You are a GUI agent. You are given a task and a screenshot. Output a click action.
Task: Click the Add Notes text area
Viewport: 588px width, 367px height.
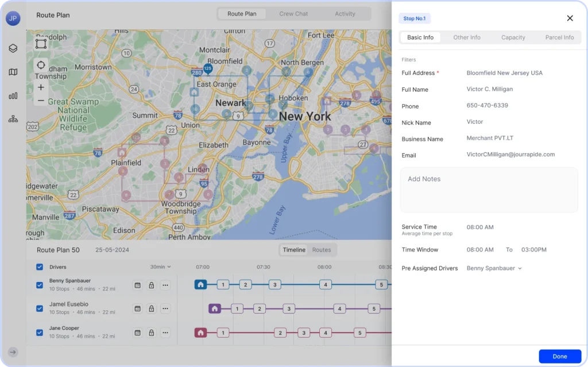coord(489,190)
